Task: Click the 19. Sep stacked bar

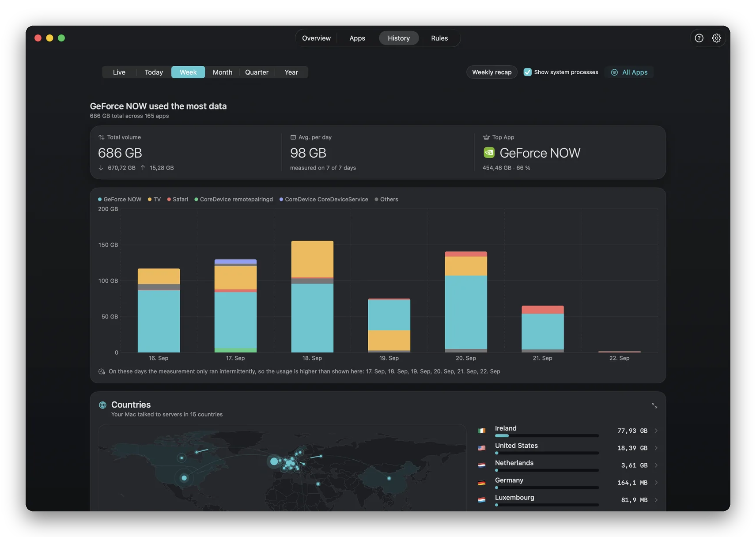Action: 389,325
